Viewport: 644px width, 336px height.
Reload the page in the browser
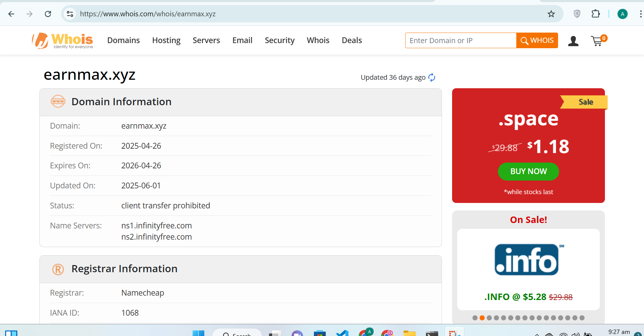[x=48, y=14]
